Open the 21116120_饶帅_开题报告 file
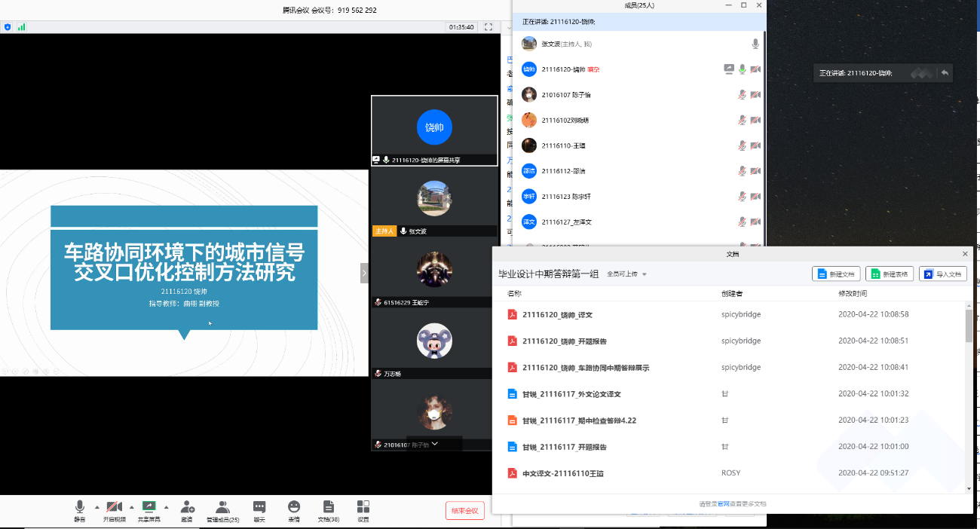The image size is (980, 529). pos(564,341)
